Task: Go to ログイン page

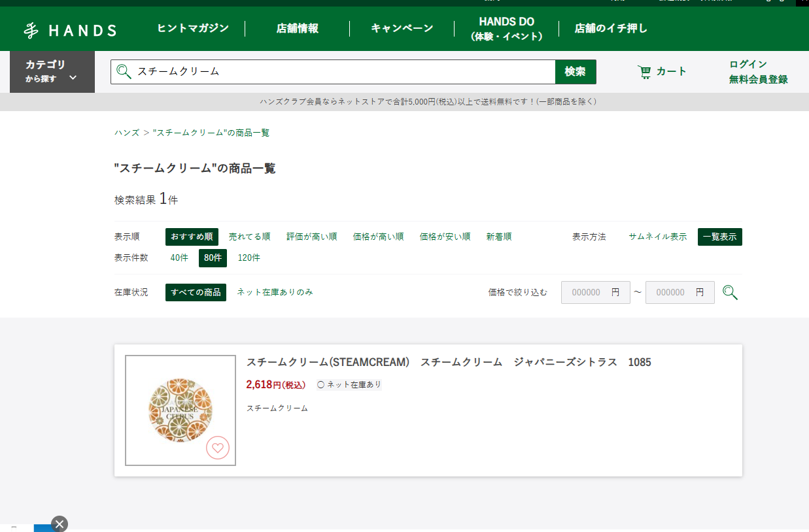Action: [748, 64]
